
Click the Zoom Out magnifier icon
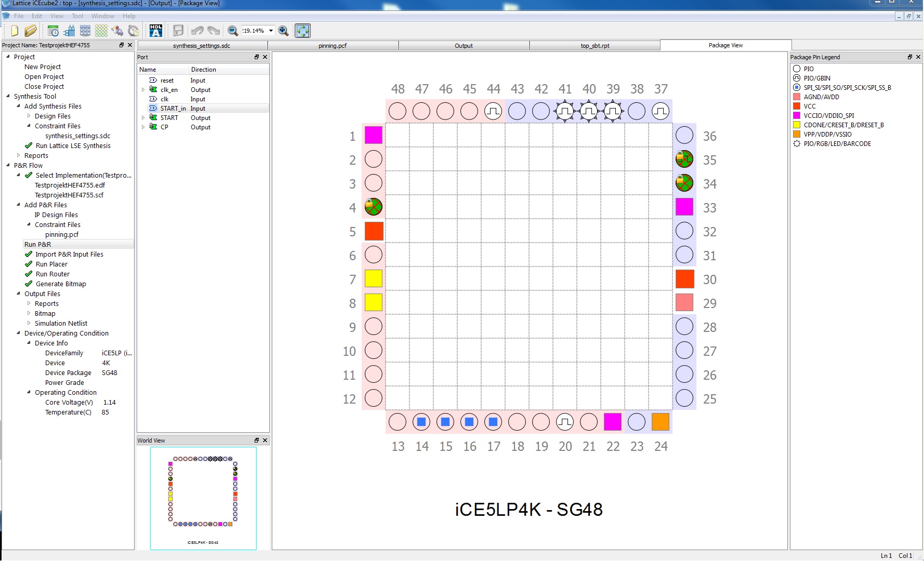(x=233, y=31)
